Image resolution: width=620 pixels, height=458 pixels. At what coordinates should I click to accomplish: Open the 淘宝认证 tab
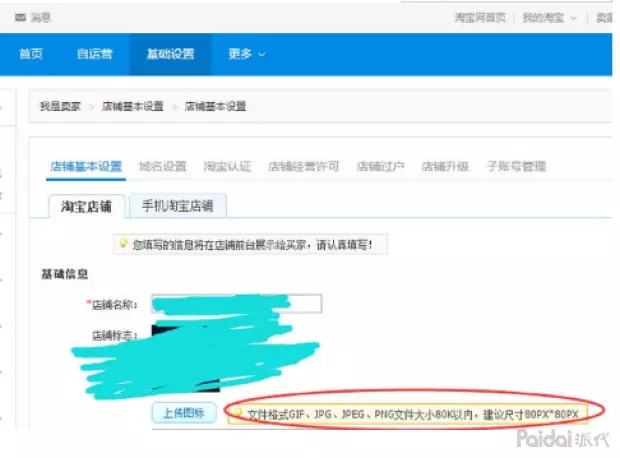coord(227,167)
